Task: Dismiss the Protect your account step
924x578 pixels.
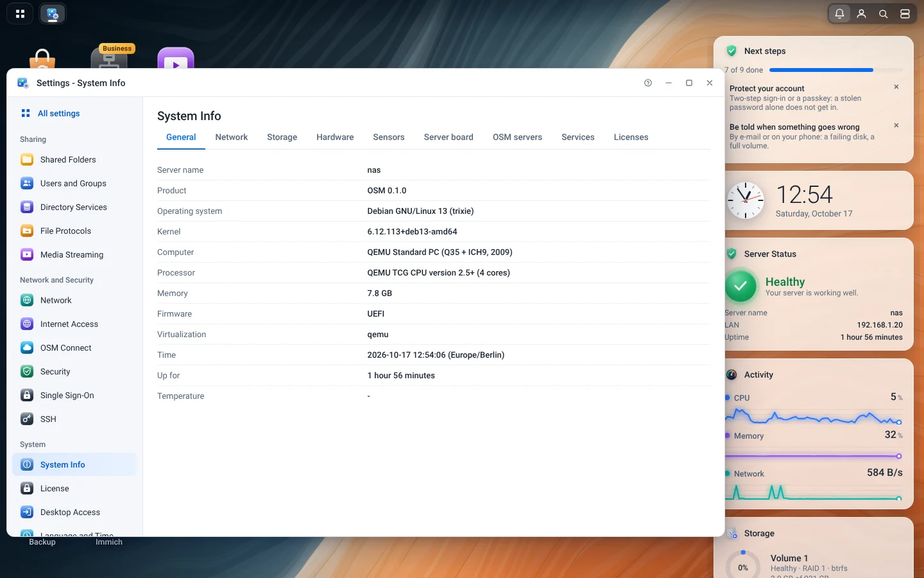Action: point(896,87)
